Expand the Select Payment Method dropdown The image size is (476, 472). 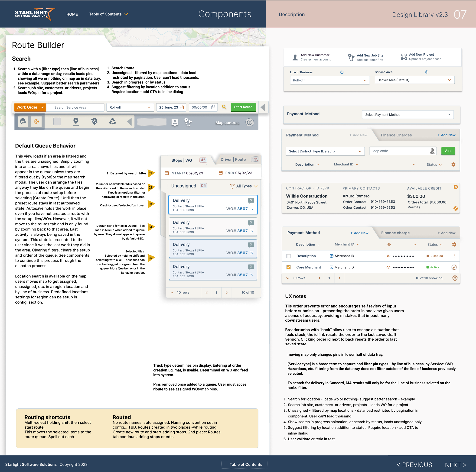408,115
